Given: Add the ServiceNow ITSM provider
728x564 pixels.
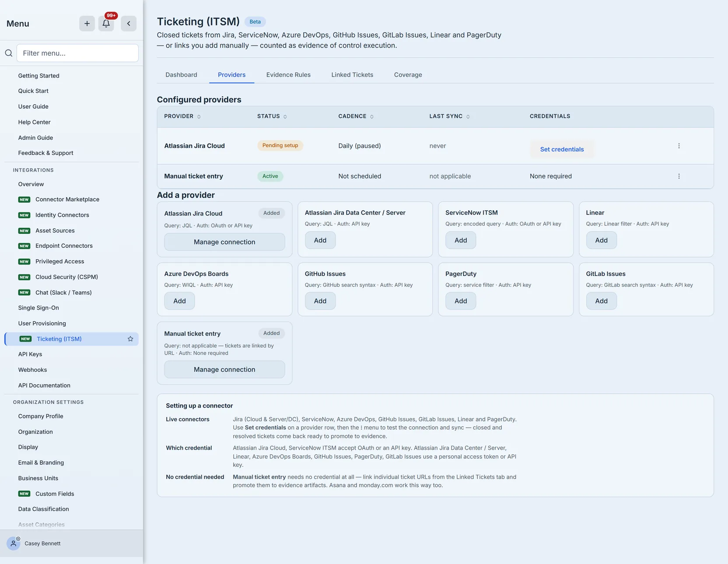Looking at the screenshot, I should (x=461, y=240).
